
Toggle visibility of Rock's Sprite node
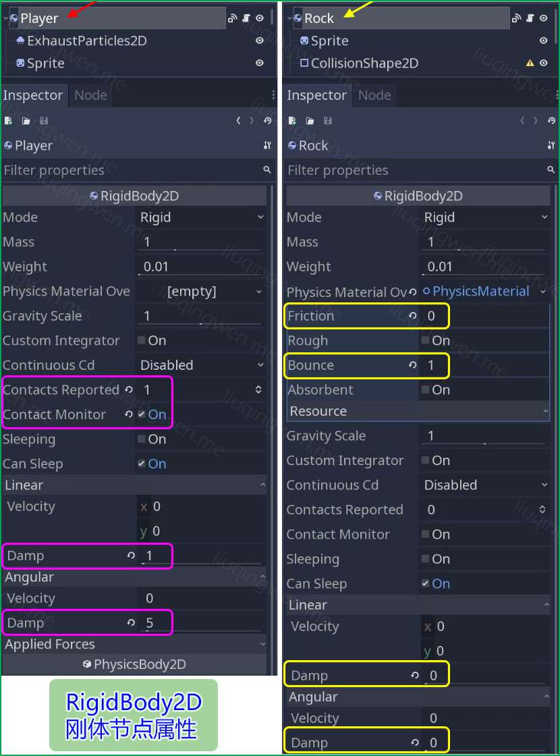(542, 40)
